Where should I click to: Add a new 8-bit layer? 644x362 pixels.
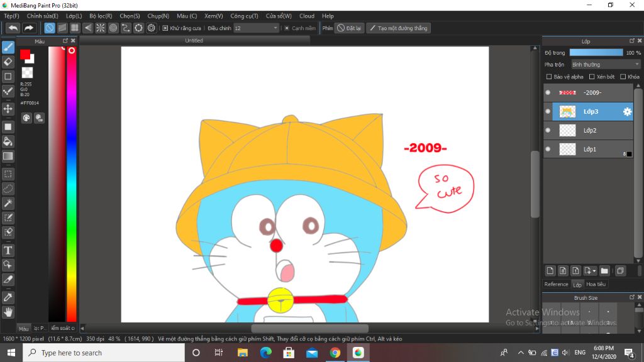pyautogui.click(x=563, y=271)
